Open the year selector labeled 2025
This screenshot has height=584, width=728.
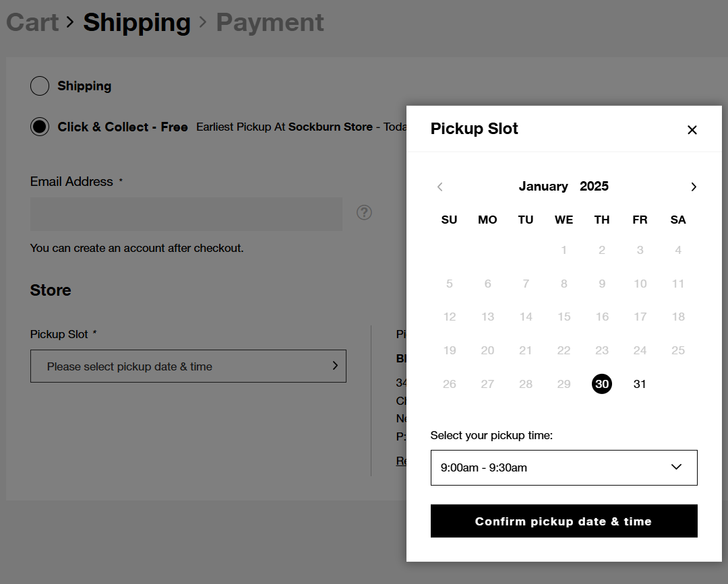point(594,187)
